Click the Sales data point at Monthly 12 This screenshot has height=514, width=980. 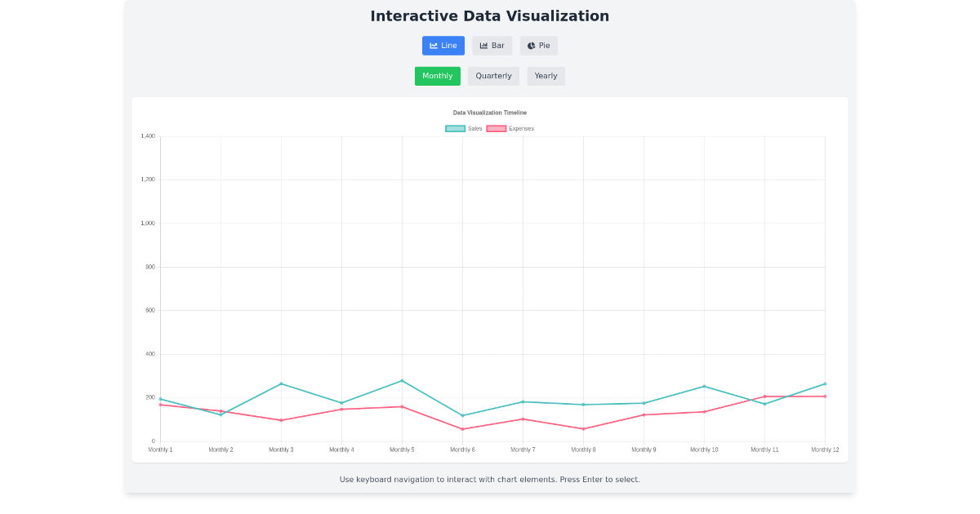825,383
